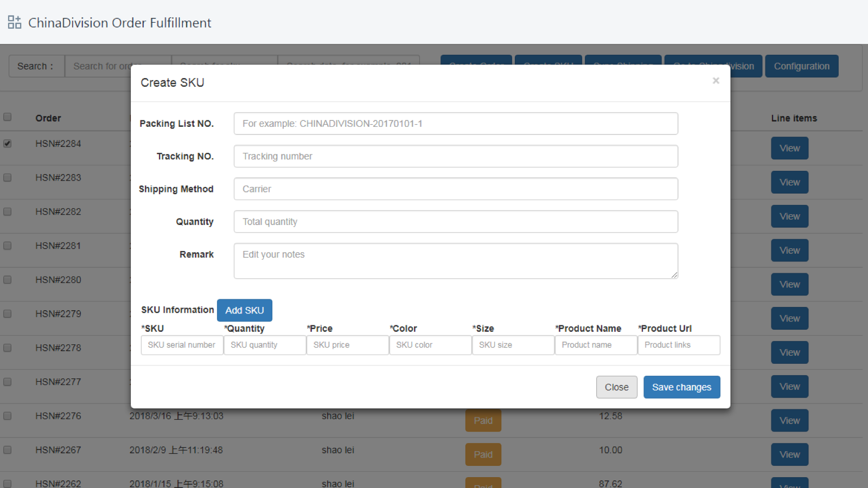Screen dimensions: 868x488
Task: Open the Configuration page button
Action: tap(801, 66)
